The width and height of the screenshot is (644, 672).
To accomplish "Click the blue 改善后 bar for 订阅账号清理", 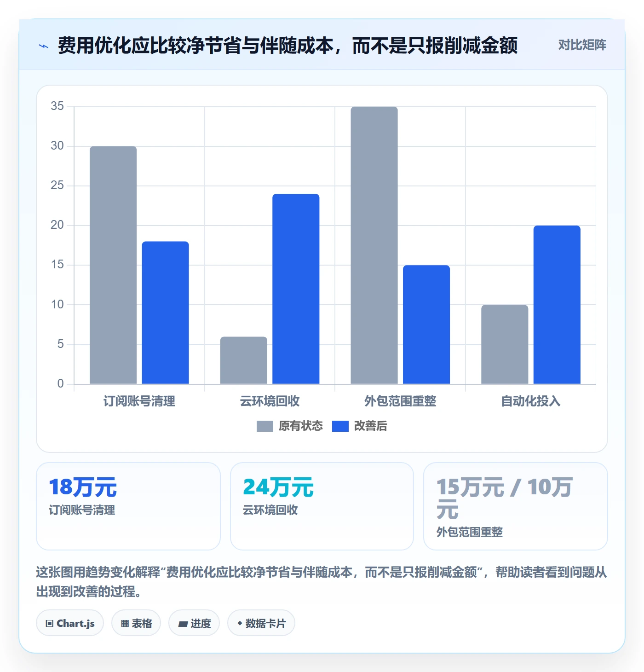I will coord(165,313).
